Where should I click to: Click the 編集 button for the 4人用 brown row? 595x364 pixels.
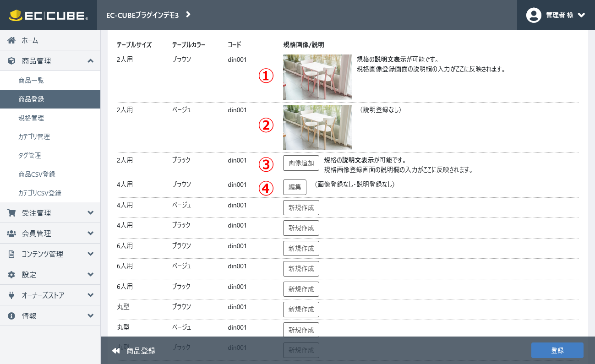coord(295,187)
